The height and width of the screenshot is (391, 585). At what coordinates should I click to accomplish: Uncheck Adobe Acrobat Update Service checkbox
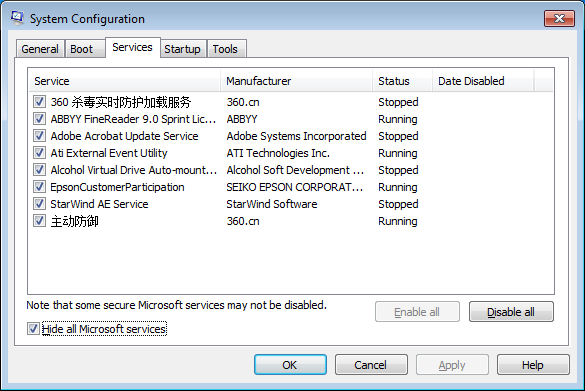[39, 136]
